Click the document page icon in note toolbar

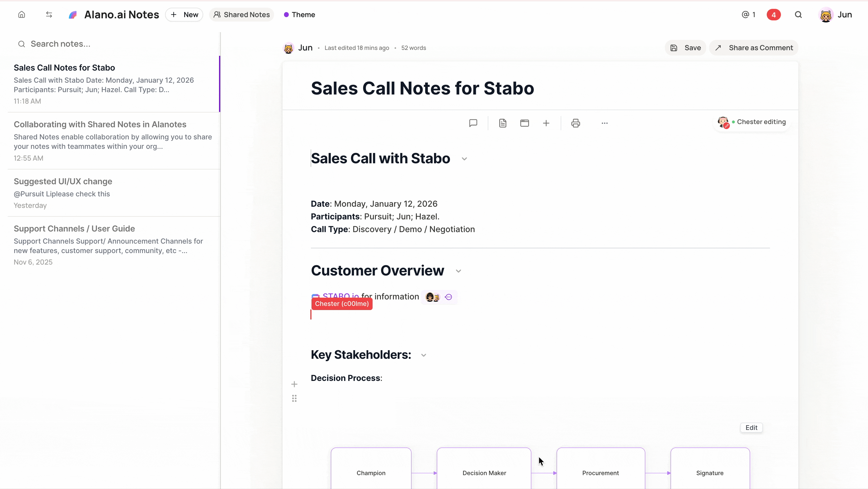click(x=502, y=123)
